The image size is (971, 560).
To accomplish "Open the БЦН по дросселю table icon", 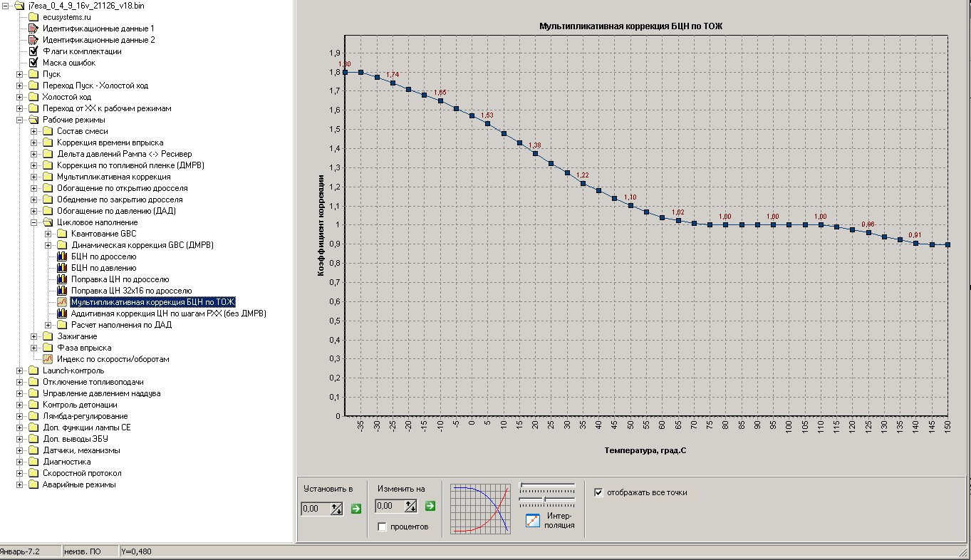I will 62,256.
